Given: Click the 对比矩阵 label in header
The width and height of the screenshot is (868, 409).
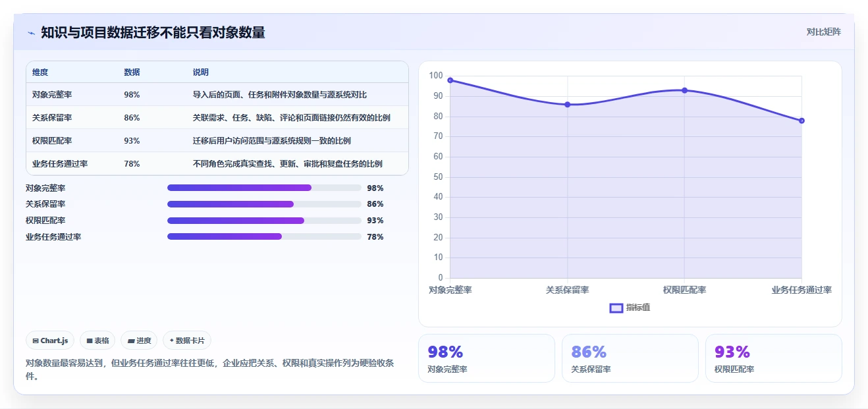Looking at the screenshot, I should click(x=823, y=32).
